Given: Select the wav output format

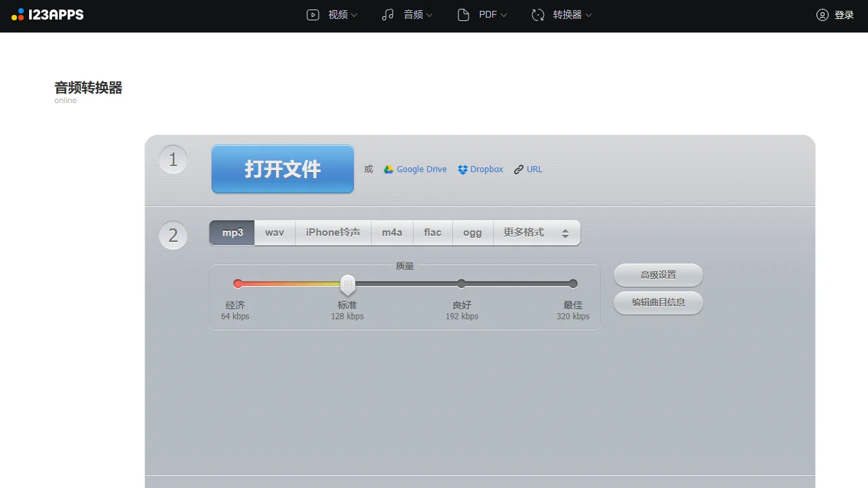Looking at the screenshot, I should [x=274, y=232].
